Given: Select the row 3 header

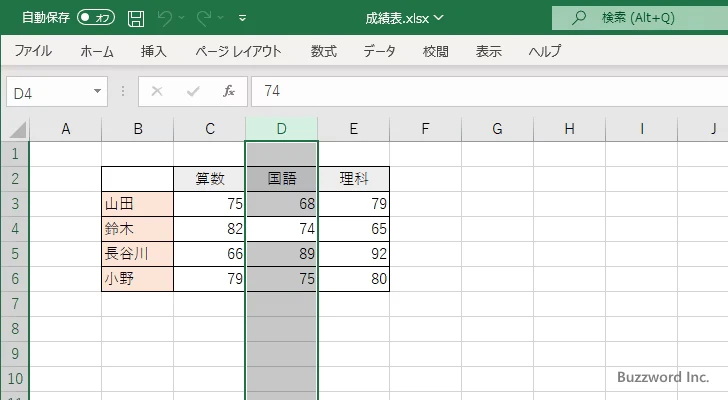Looking at the screenshot, I should 15,204.
